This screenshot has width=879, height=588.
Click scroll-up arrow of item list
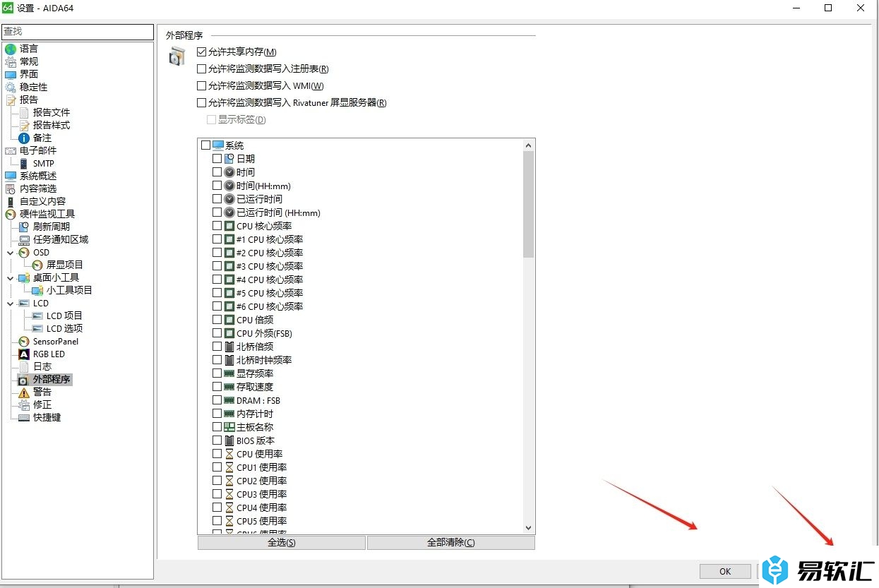tap(528, 145)
